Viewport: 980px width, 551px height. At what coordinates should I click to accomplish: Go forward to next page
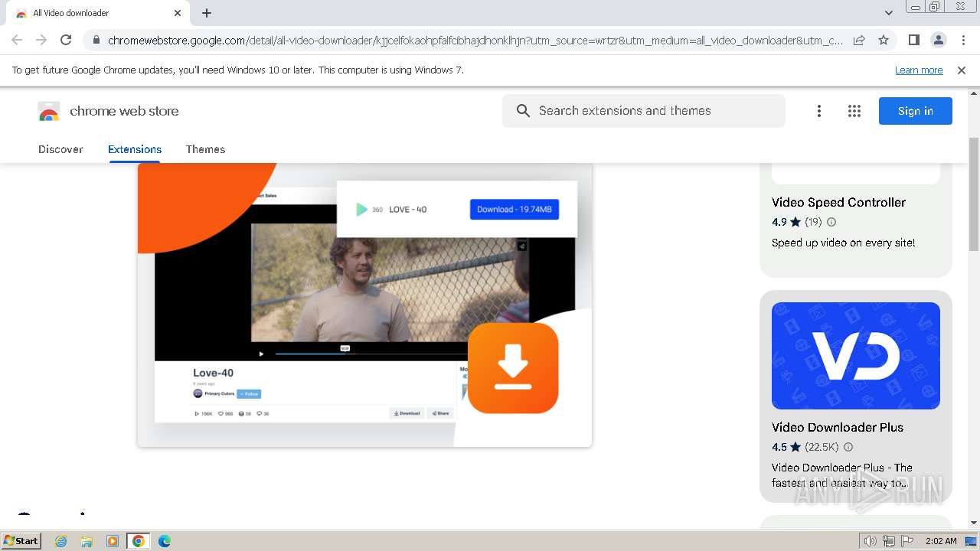pos(41,40)
